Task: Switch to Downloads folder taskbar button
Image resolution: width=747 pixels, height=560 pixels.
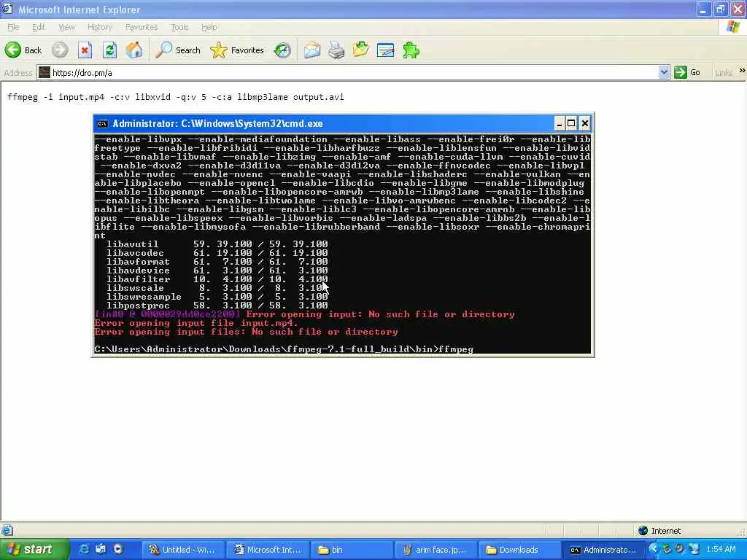Action: (x=519, y=550)
